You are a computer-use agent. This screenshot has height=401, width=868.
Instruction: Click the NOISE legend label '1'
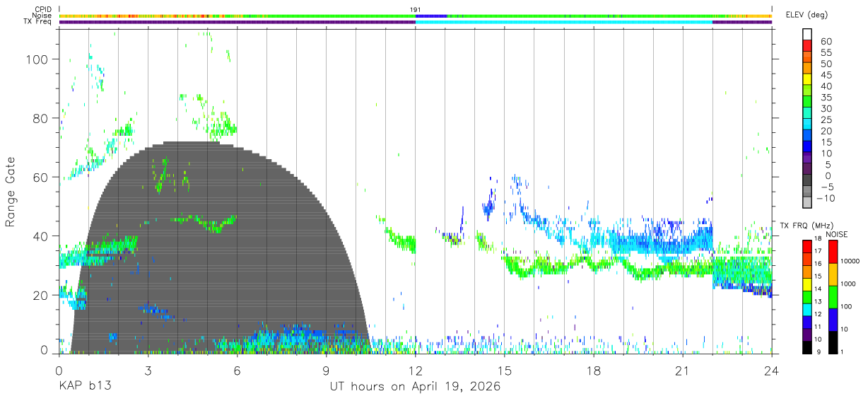[840, 351]
